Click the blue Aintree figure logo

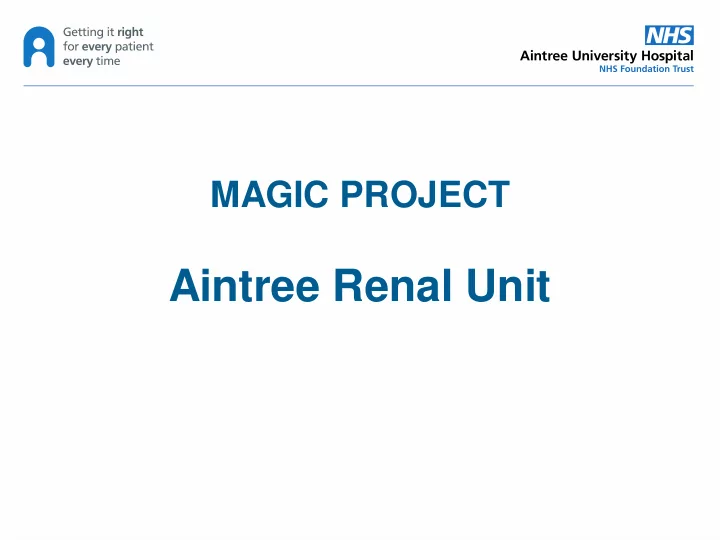(x=39, y=47)
